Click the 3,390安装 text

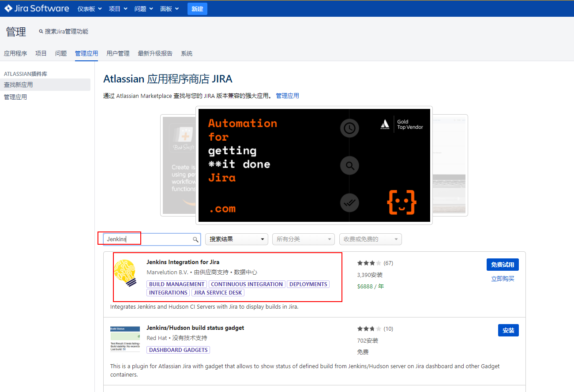(x=370, y=275)
